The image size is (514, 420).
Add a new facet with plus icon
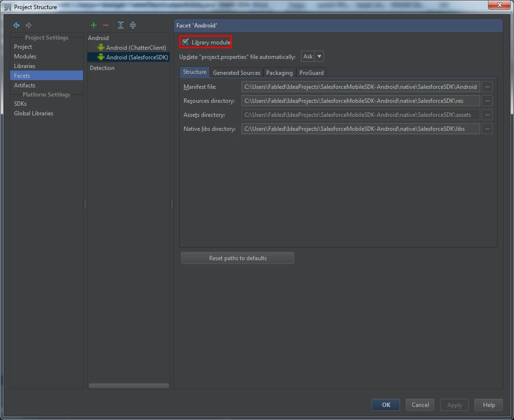tap(94, 25)
